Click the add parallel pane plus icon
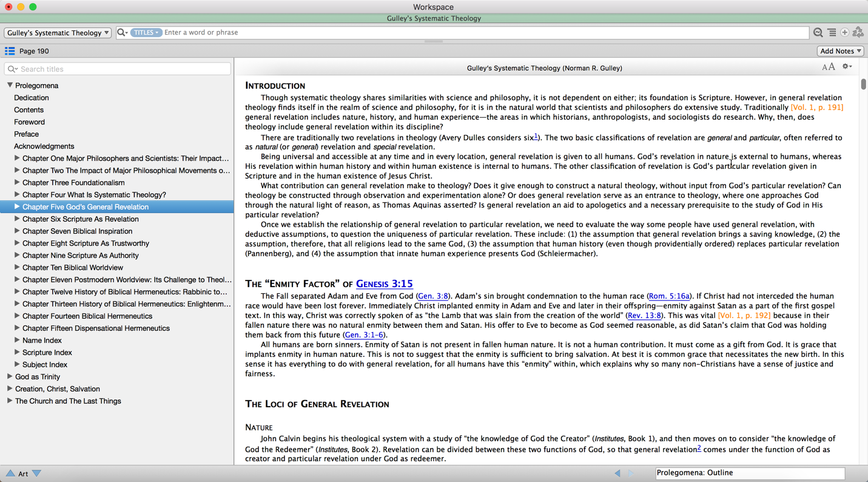This screenshot has height=482, width=868. coord(844,32)
